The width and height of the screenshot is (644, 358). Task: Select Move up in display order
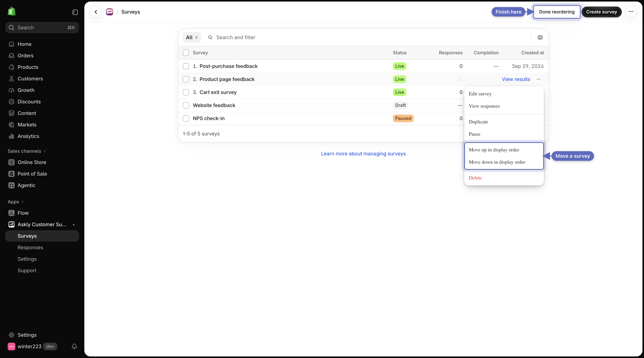[x=504, y=150]
